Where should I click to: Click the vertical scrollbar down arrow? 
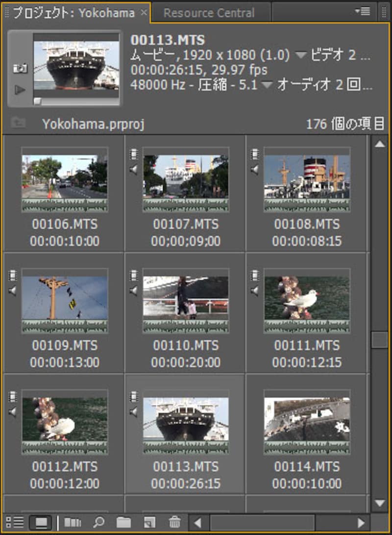(380, 503)
